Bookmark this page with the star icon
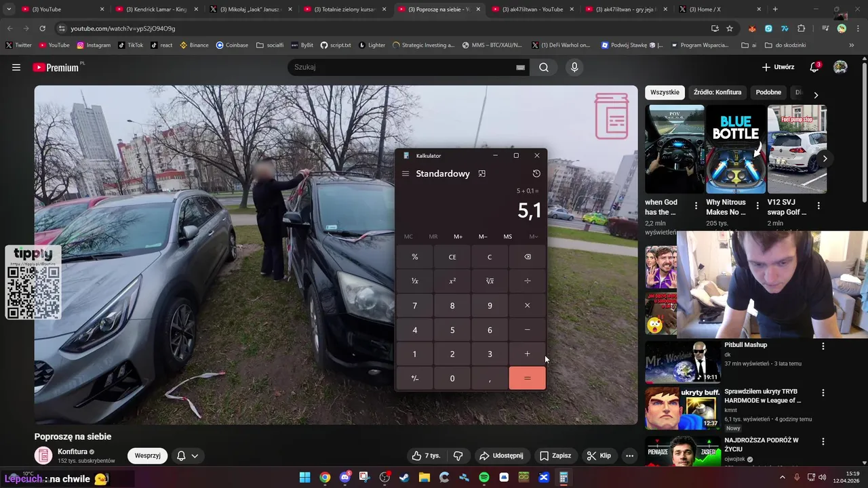The height and width of the screenshot is (488, 868). tap(730, 28)
